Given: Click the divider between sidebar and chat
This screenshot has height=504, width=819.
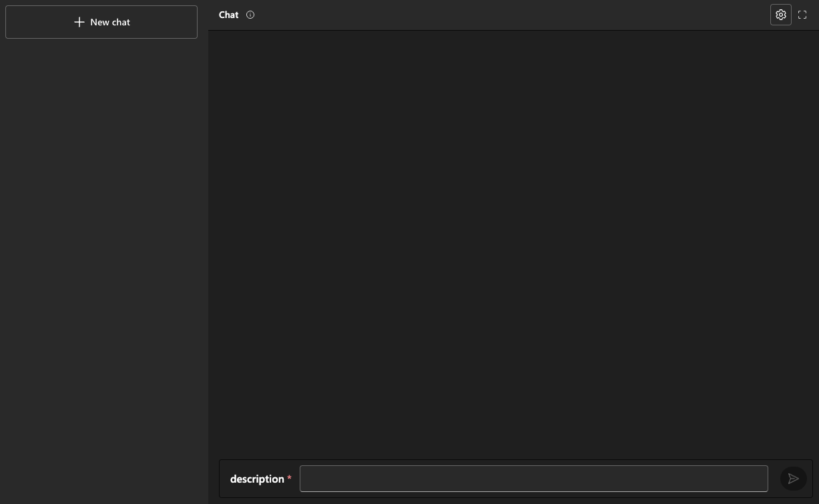Looking at the screenshot, I should (208, 267).
